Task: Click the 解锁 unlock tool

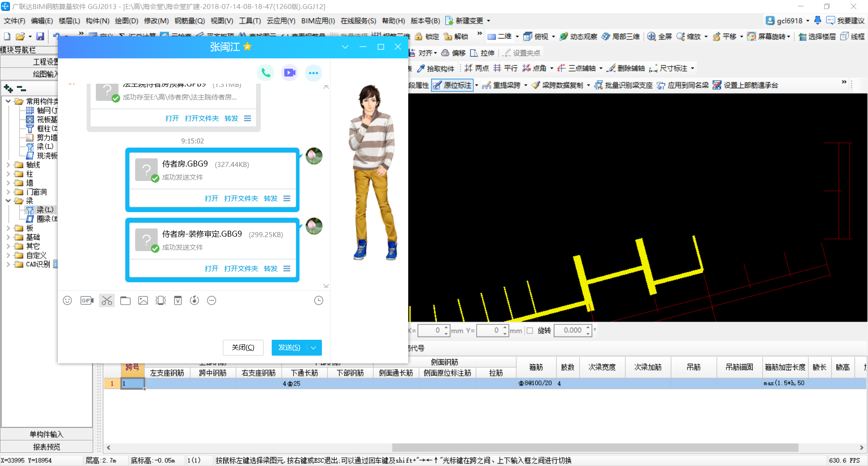Action: pyautogui.click(x=456, y=37)
